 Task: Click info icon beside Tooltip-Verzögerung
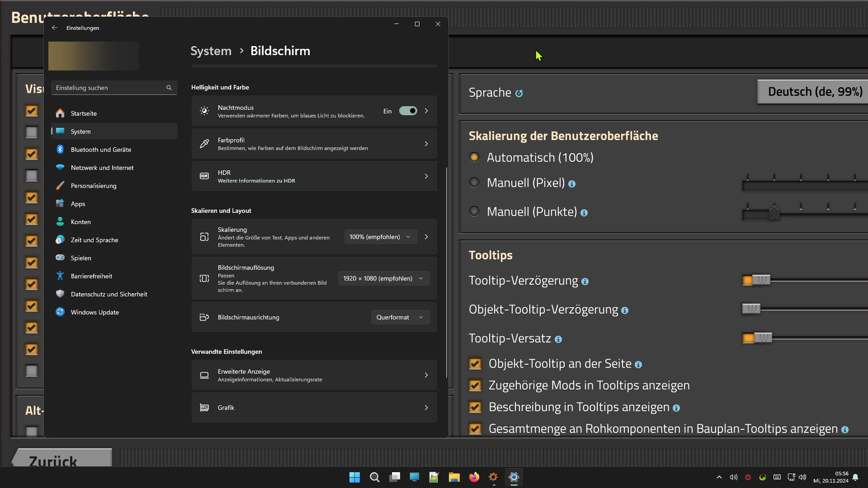click(585, 282)
